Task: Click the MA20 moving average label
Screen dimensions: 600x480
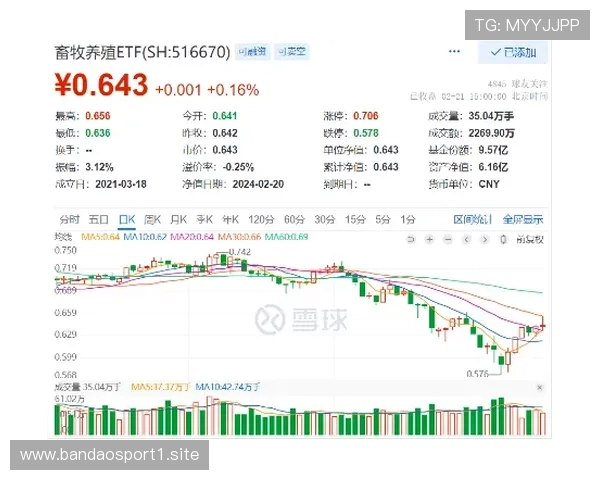Action: point(192,237)
